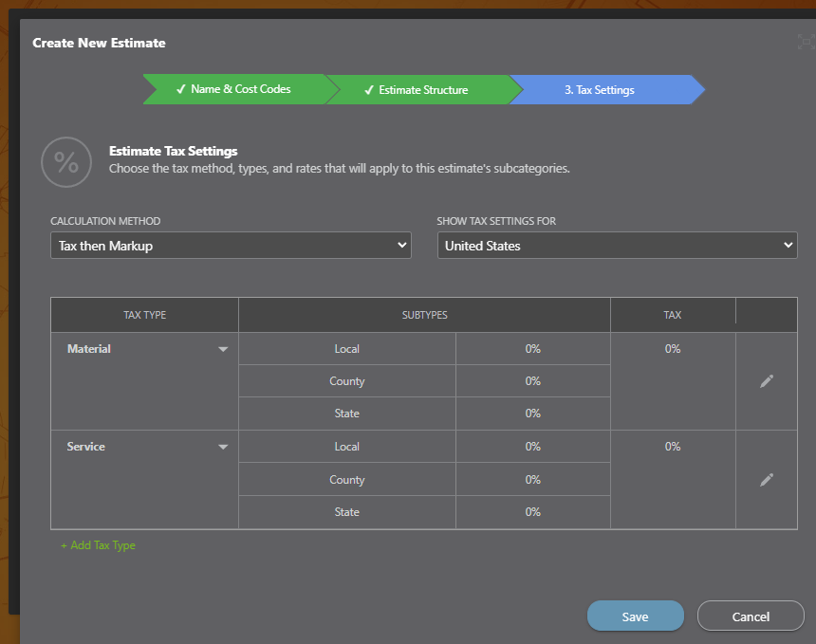Screen dimensions: 816x644
Task: Cancel creating the estimate
Action: coord(751,616)
